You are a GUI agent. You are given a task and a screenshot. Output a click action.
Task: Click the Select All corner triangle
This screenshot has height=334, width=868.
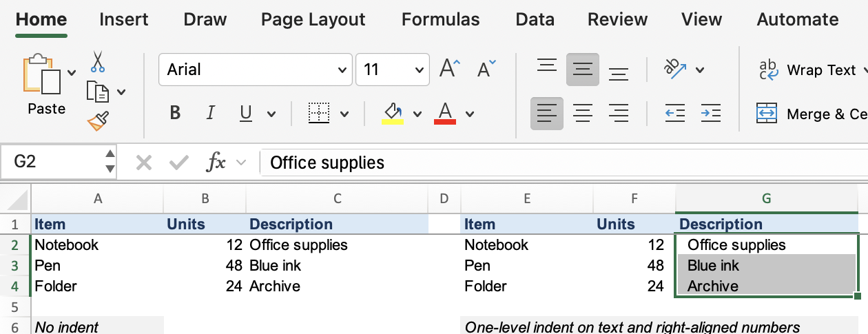tap(16, 200)
